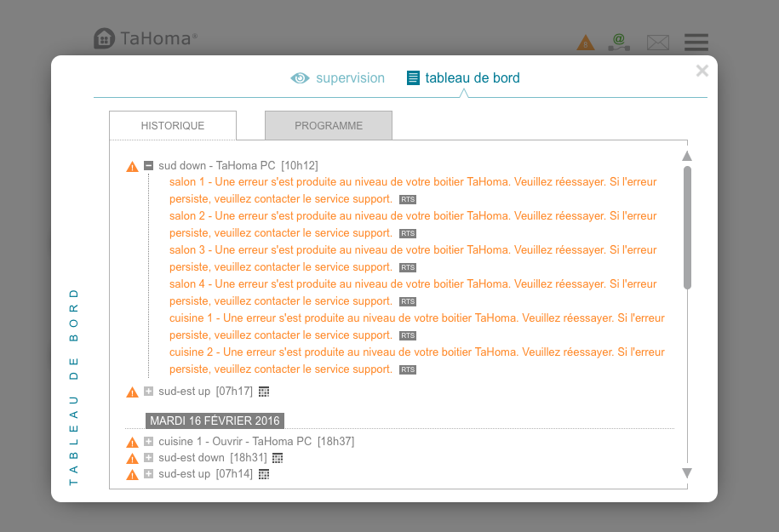The height and width of the screenshot is (532, 779).
Task: Collapse the sud down [10h12] entry
Action: (148, 165)
